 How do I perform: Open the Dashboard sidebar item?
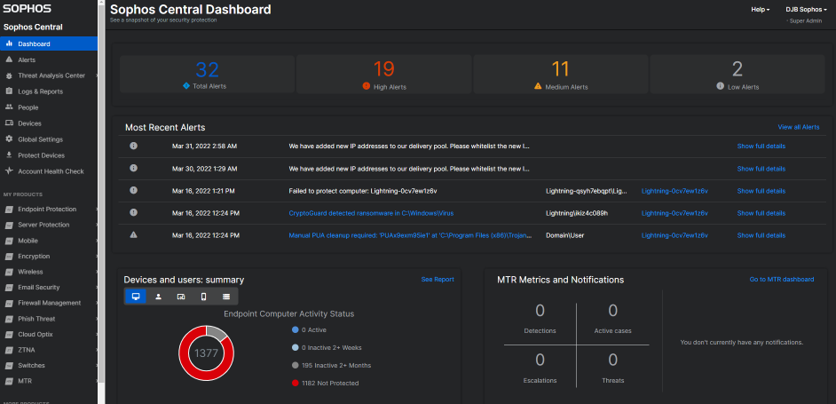point(49,44)
